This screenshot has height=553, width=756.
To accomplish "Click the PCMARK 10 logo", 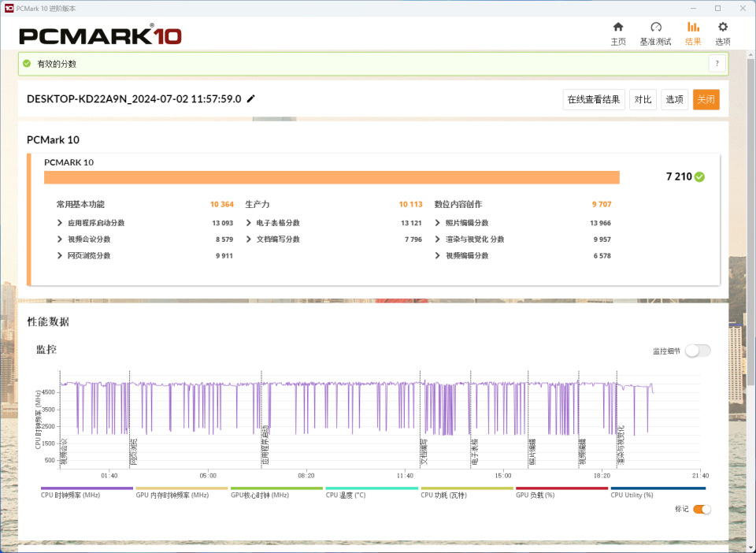I will tap(100, 35).
